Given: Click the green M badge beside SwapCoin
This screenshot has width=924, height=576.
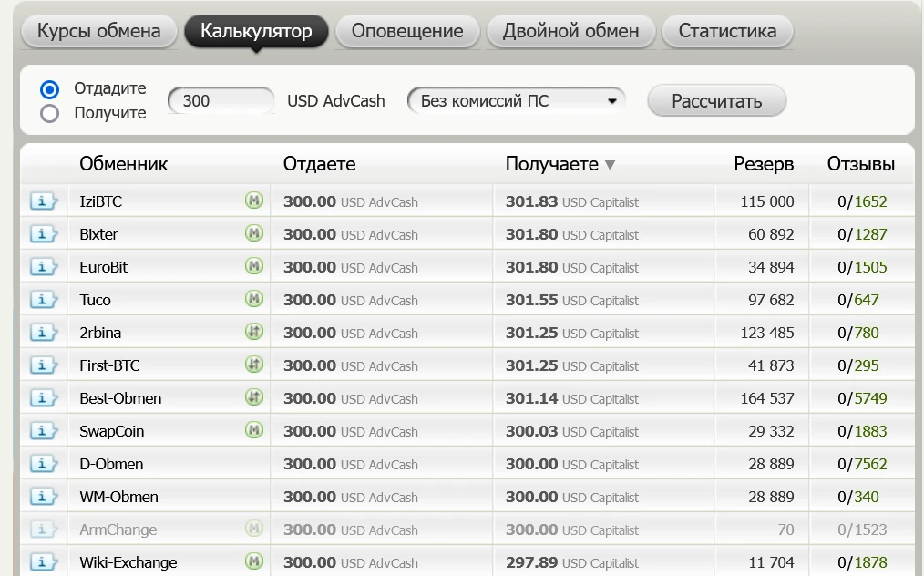Looking at the screenshot, I should pyautogui.click(x=254, y=430).
